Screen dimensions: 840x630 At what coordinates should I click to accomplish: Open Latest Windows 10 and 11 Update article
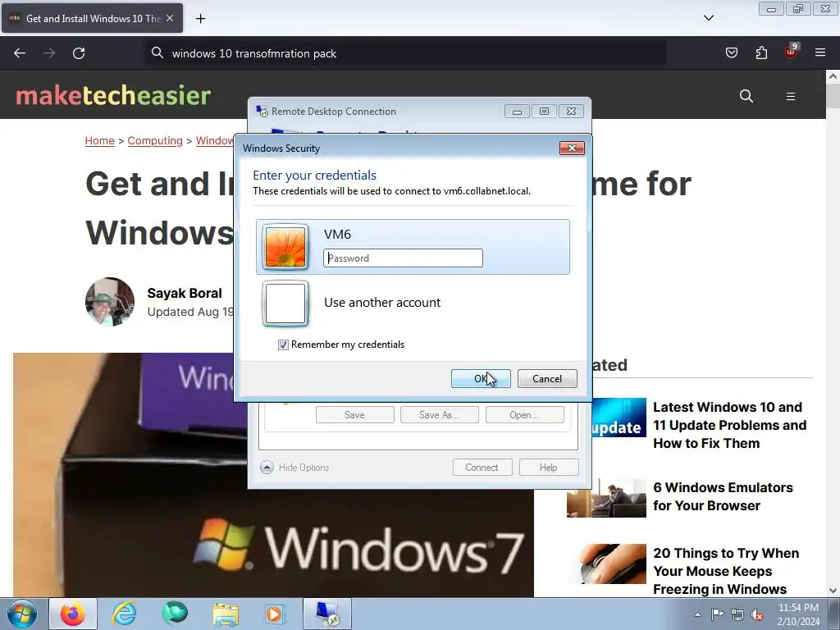pos(729,425)
